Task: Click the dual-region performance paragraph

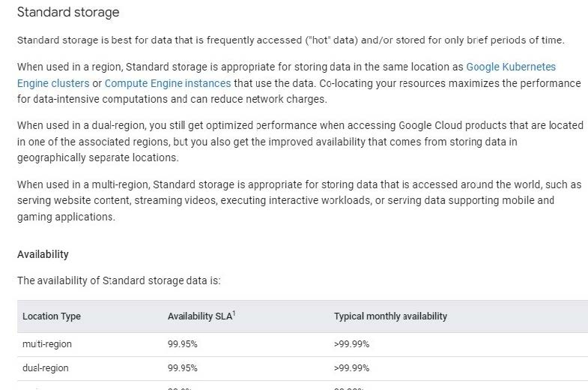Action: pyautogui.click(x=300, y=142)
